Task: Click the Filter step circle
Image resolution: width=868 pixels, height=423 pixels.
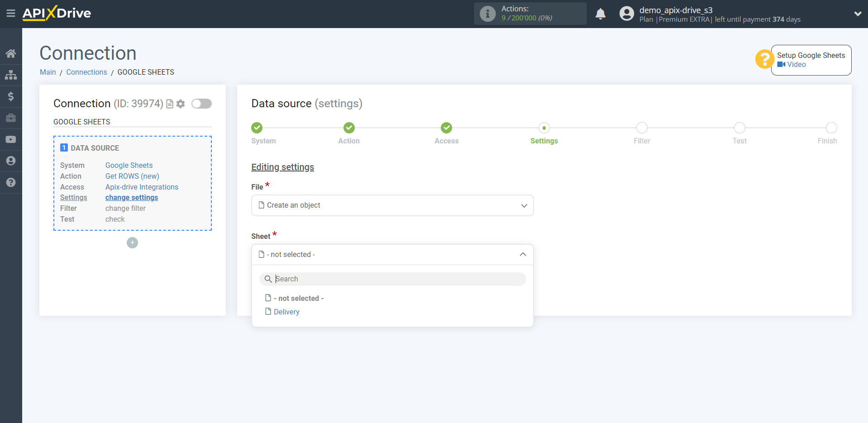Action: click(x=642, y=128)
